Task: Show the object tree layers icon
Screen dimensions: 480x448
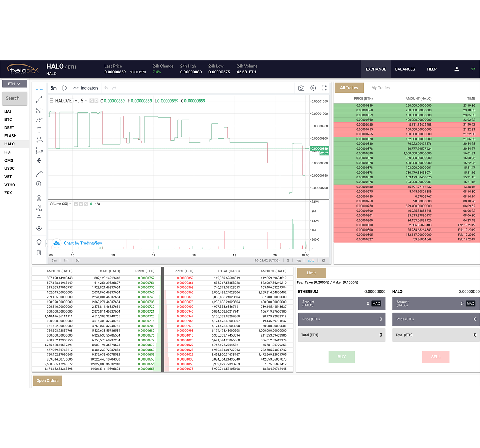Action: coord(39,242)
